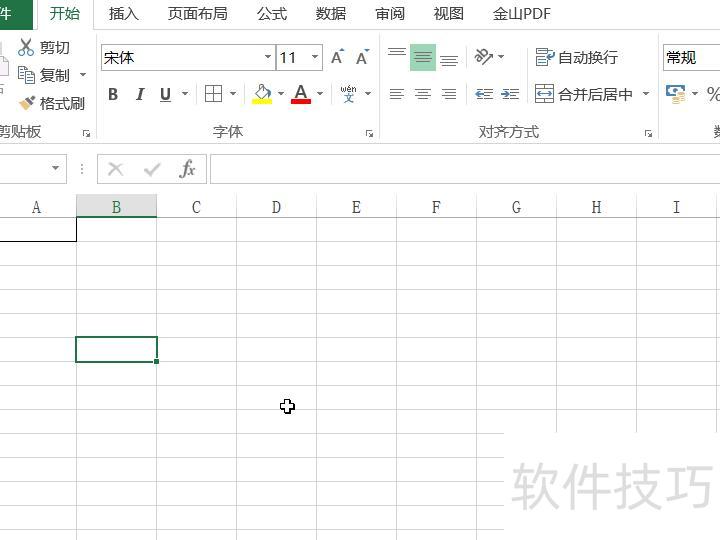Click the accounting number format icon
The image size is (720, 540).
coord(675,94)
